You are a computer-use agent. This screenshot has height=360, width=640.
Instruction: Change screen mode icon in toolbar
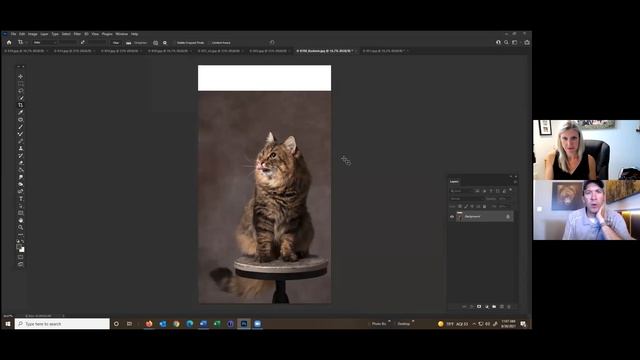[x=20, y=264]
